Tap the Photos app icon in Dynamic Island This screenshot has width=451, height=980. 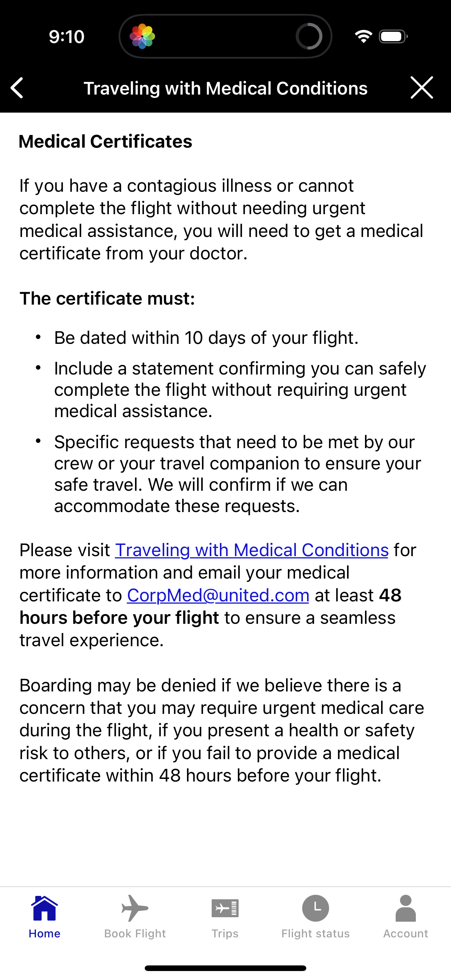[142, 37]
